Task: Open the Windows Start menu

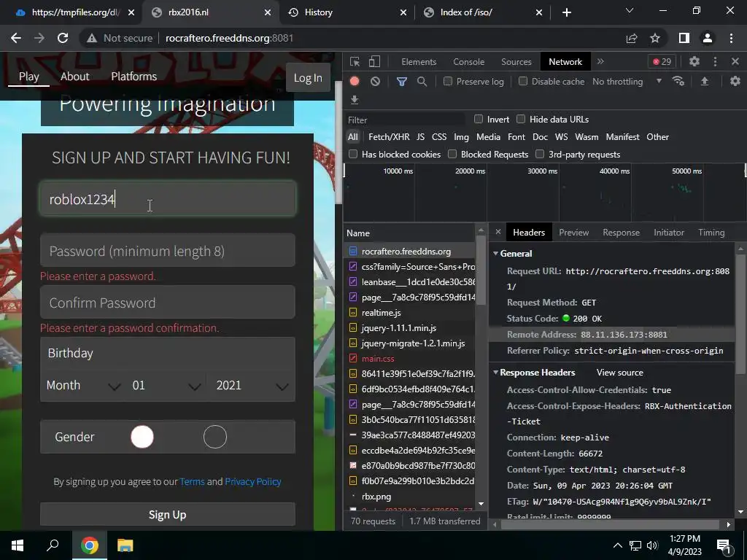Action: pyautogui.click(x=18, y=545)
